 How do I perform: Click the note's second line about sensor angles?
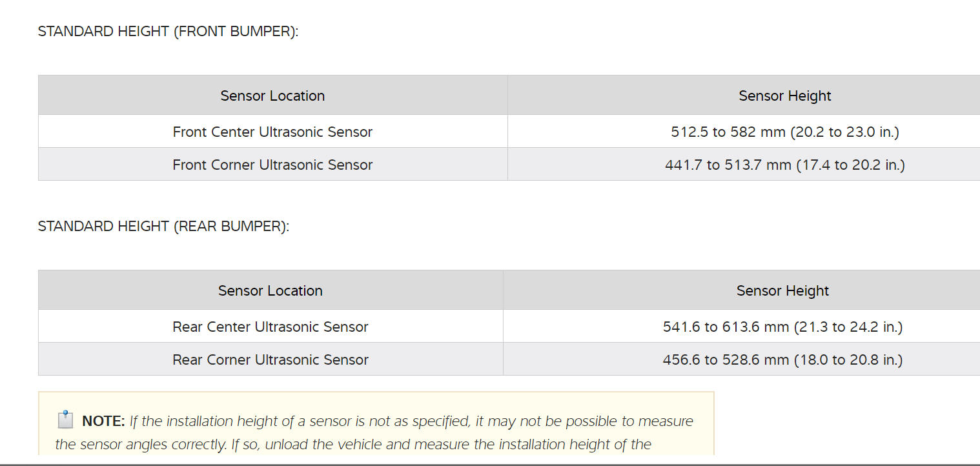click(x=353, y=445)
